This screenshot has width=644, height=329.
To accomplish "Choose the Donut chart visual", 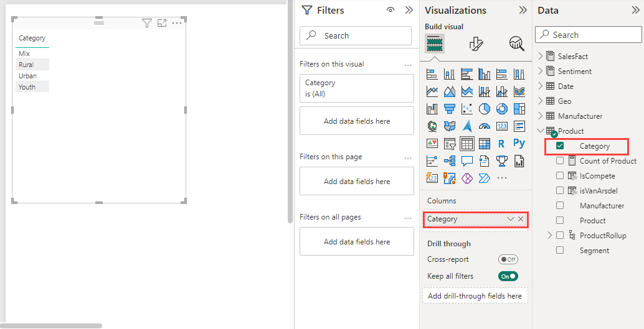I will (502, 109).
